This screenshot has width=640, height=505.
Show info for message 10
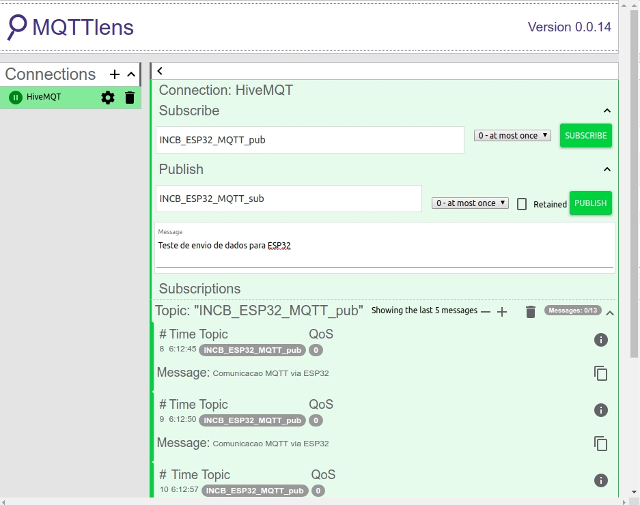(x=601, y=481)
